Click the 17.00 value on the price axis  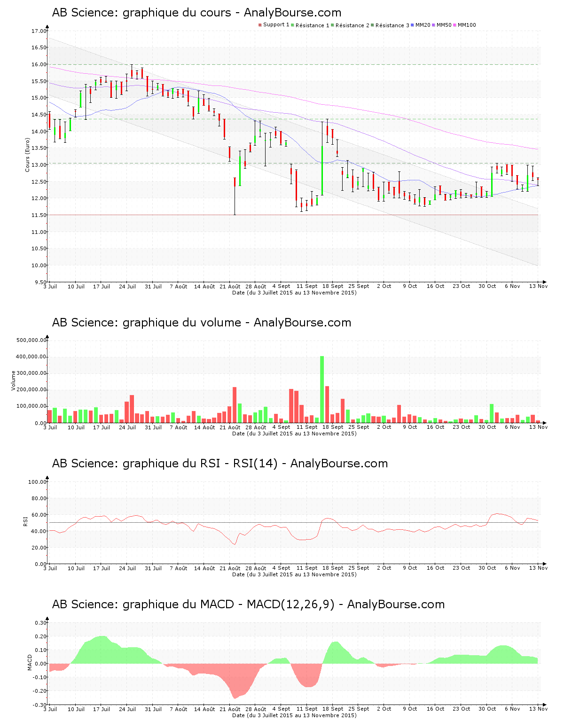[39, 31]
